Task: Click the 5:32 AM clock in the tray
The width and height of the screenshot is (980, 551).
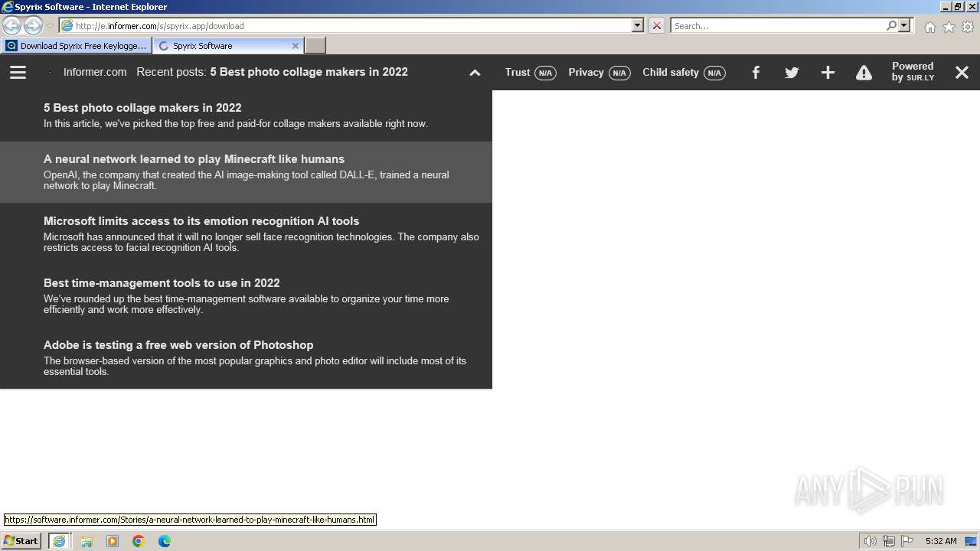Action: tap(941, 541)
